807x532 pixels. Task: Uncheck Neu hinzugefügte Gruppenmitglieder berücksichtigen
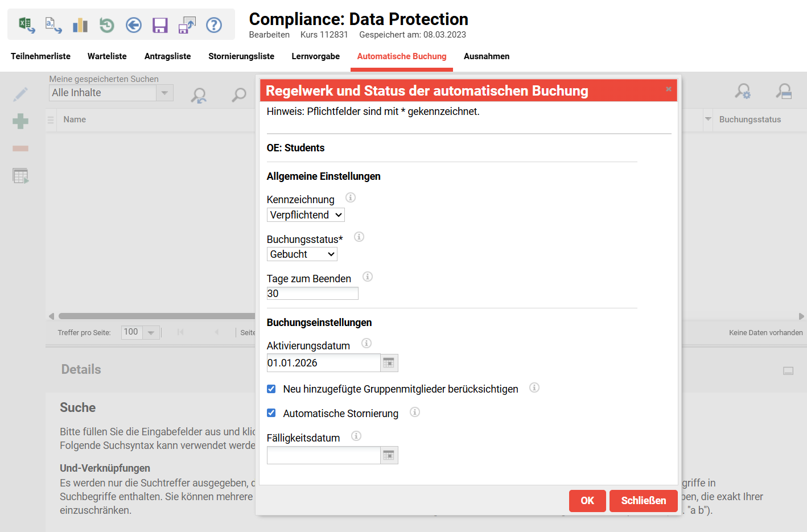(x=271, y=389)
